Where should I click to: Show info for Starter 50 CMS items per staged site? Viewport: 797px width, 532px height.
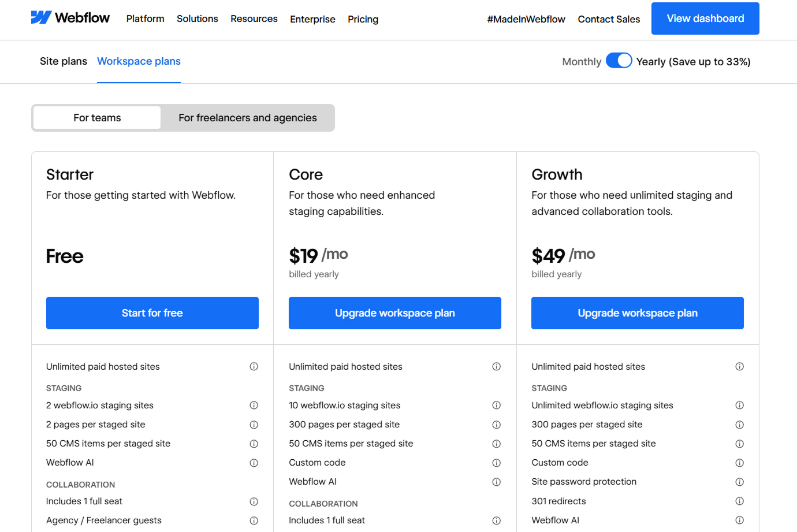click(254, 444)
